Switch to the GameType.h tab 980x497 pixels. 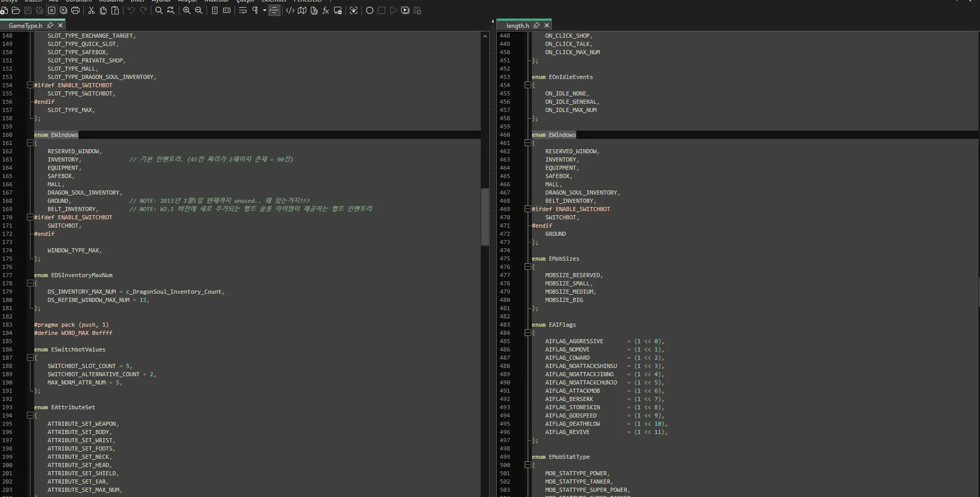coord(25,25)
